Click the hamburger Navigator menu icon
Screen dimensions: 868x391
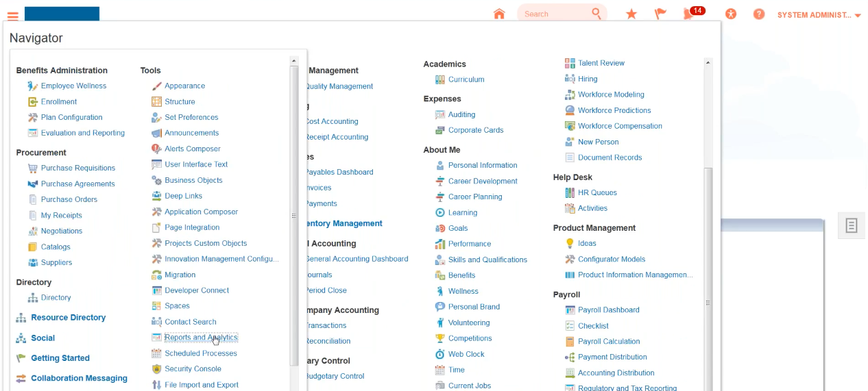(12, 14)
